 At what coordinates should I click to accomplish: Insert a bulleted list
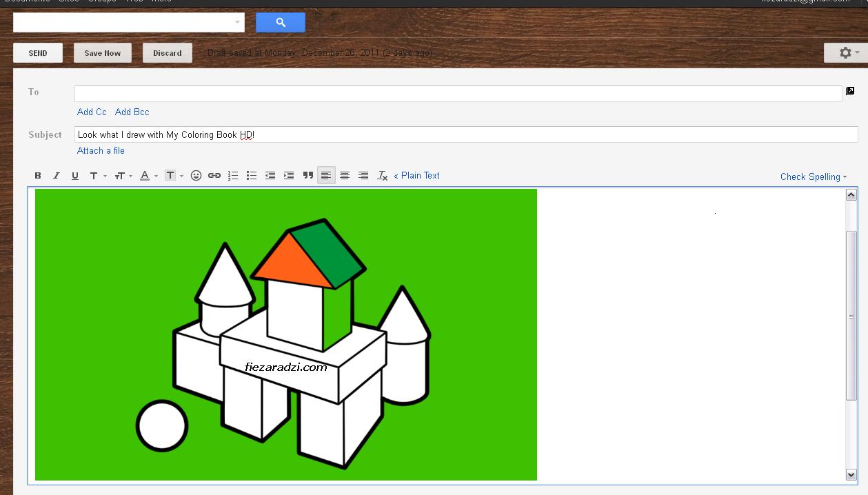coord(252,176)
